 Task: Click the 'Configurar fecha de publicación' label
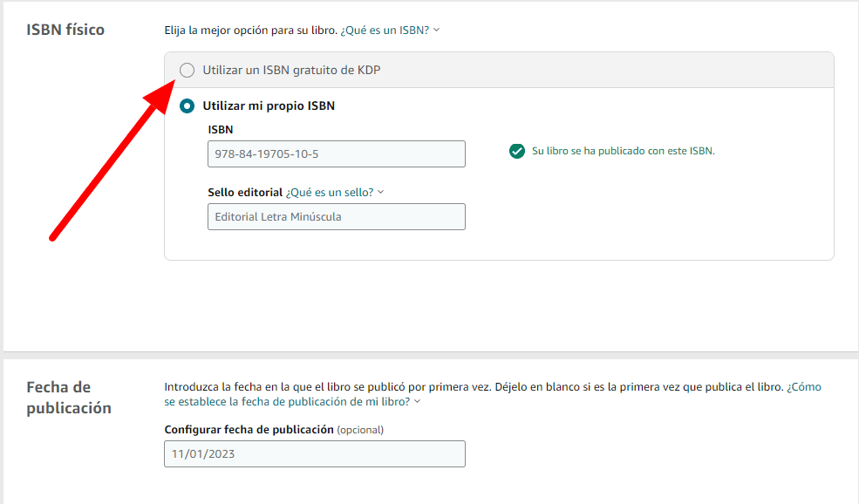click(x=249, y=430)
